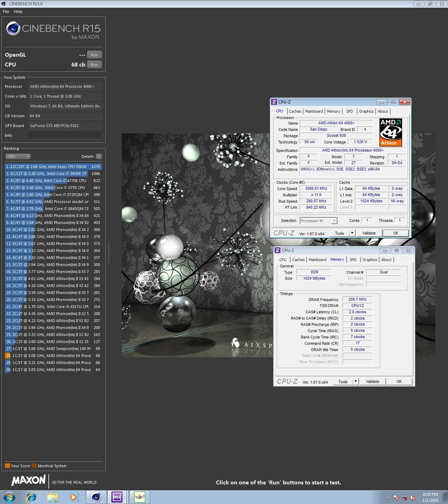Click the memory Size 1024 MBytes value
The width and height of the screenshot is (448, 504).
[x=314, y=278]
